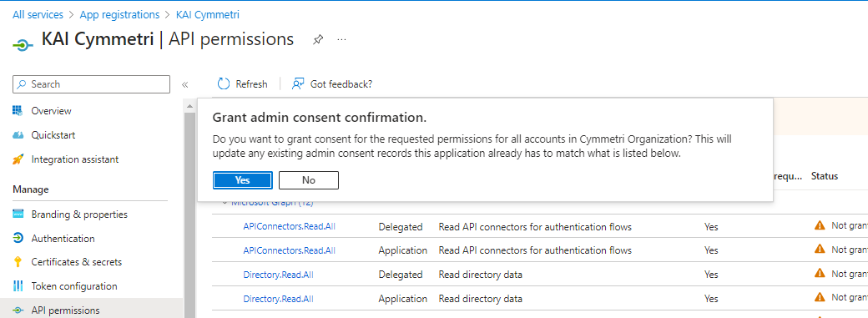868x318 pixels.
Task: Open the ellipsis more options menu
Action: (341, 40)
